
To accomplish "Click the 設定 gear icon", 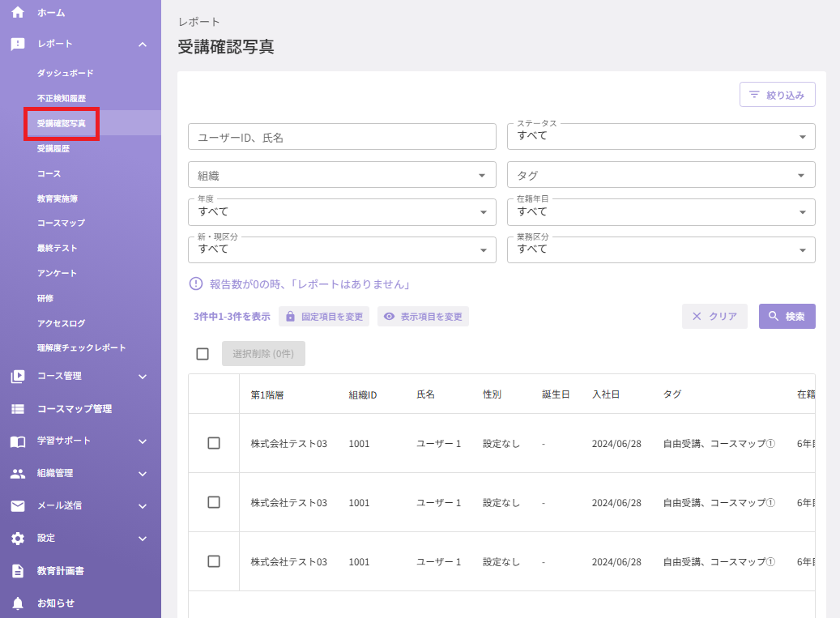I will coord(18,538).
